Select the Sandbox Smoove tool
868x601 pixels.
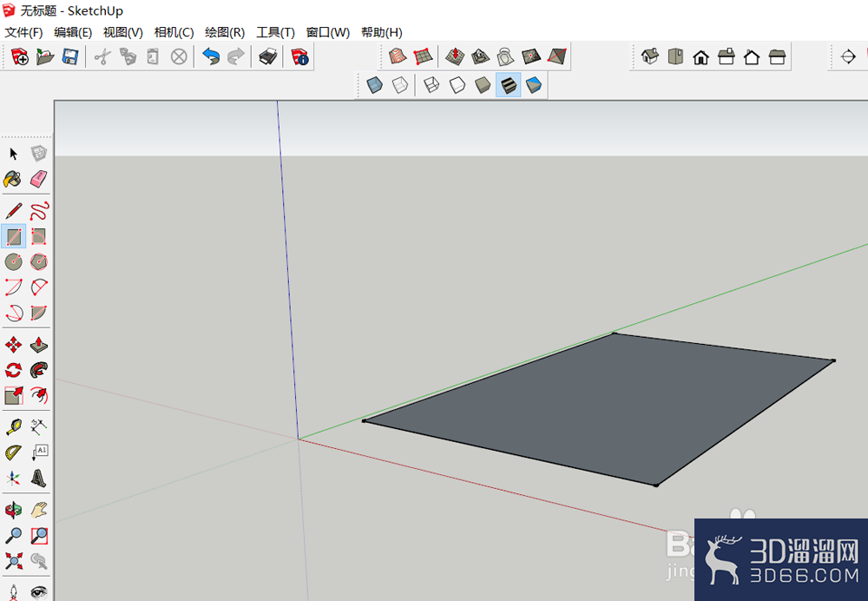click(x=455, y=56)
